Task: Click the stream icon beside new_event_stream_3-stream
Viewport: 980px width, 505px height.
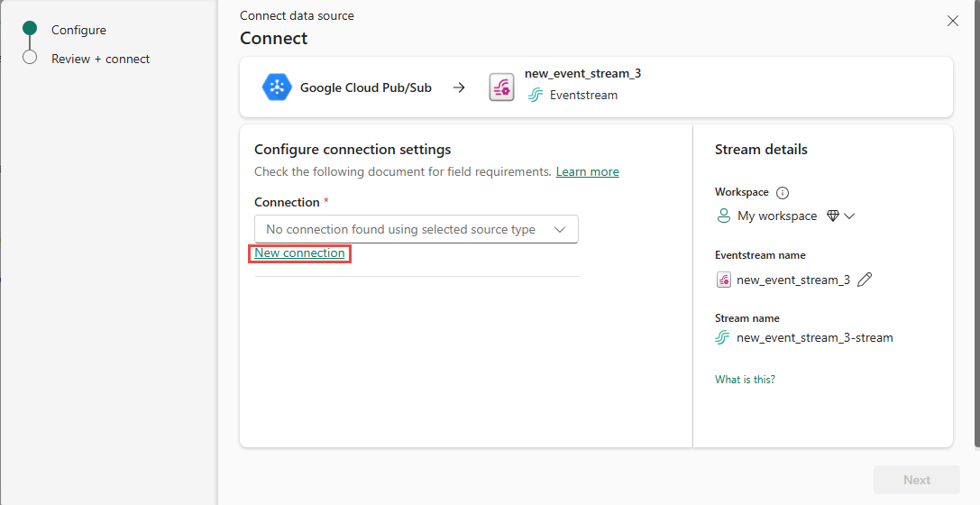Action: (722, 338)
